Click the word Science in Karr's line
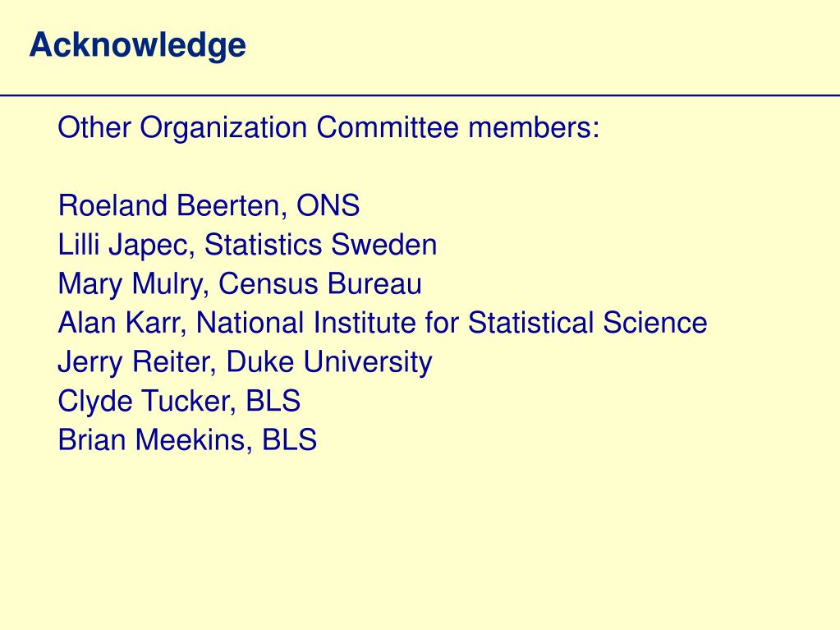 point(655,323)
